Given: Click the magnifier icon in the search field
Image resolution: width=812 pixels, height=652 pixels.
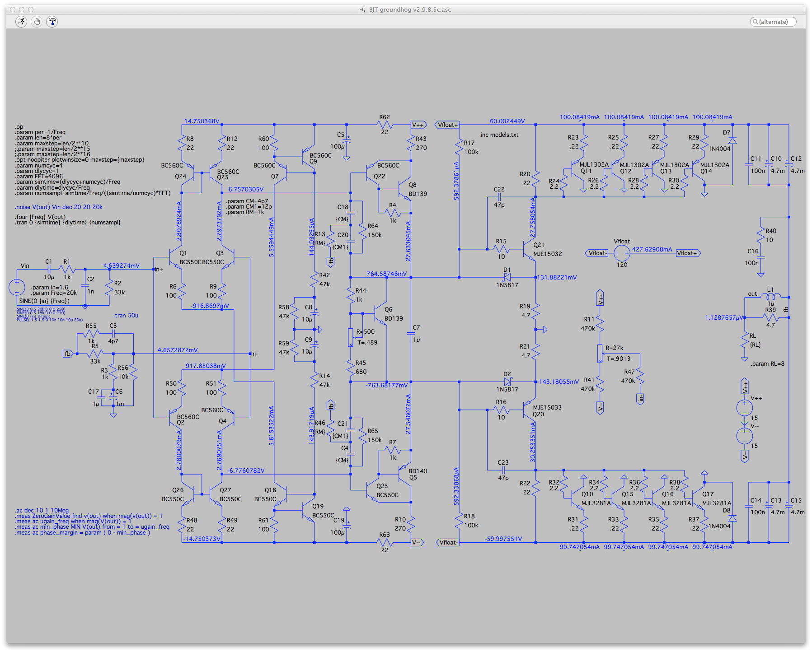Looking at the screenshot, I should coord(755,22).
